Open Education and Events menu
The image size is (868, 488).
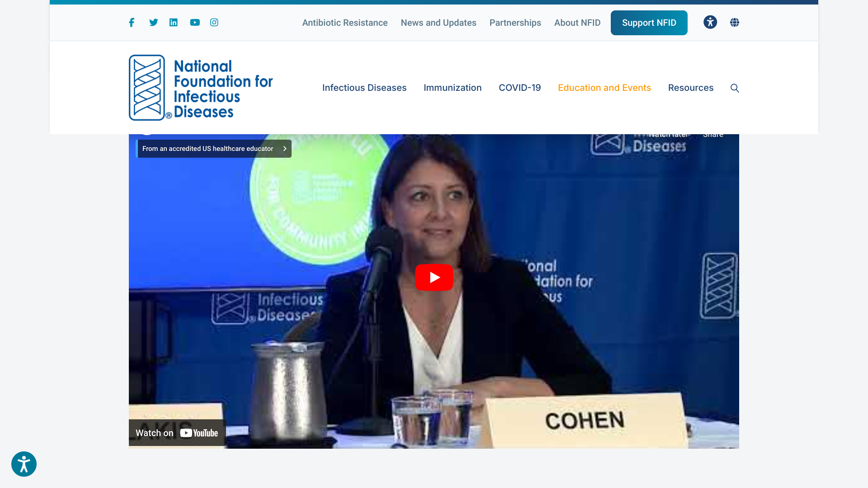point(604,88)
